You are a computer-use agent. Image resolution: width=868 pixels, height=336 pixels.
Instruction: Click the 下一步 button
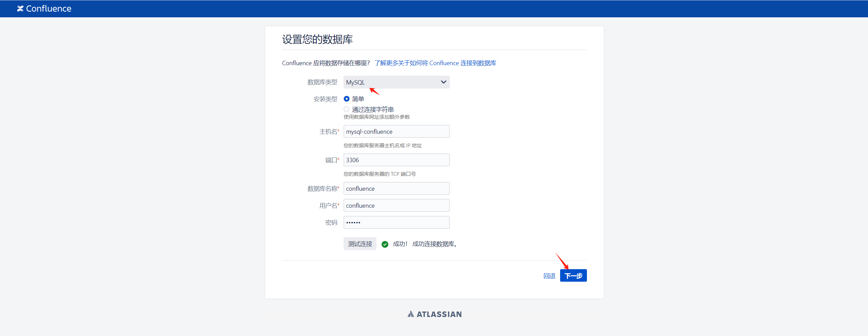573,276
